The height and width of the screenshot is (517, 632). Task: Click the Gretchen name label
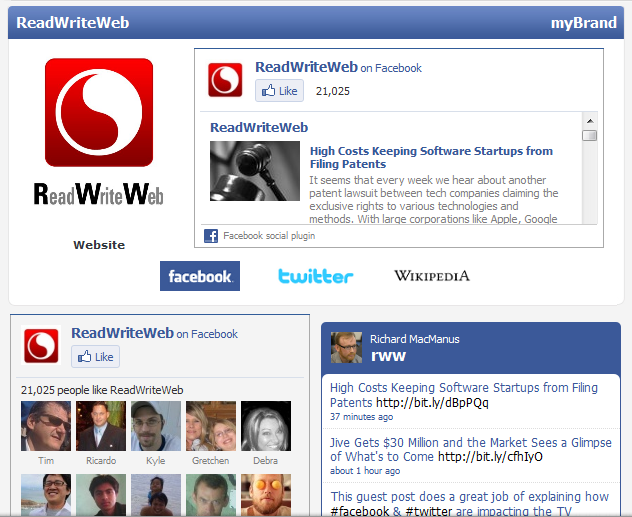pos(211,461)
